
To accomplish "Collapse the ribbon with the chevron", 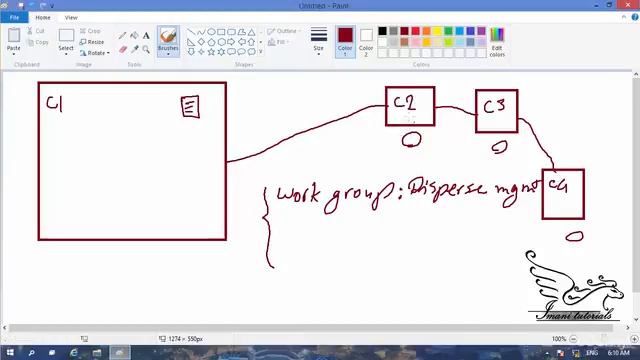I will point(624,17).
